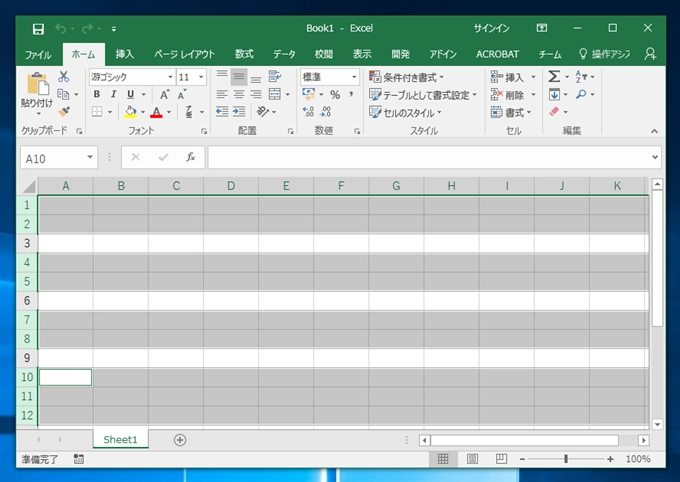Screen dimensions: 680x482
Task: Apply the red font color A
Action: coord(156,112)
